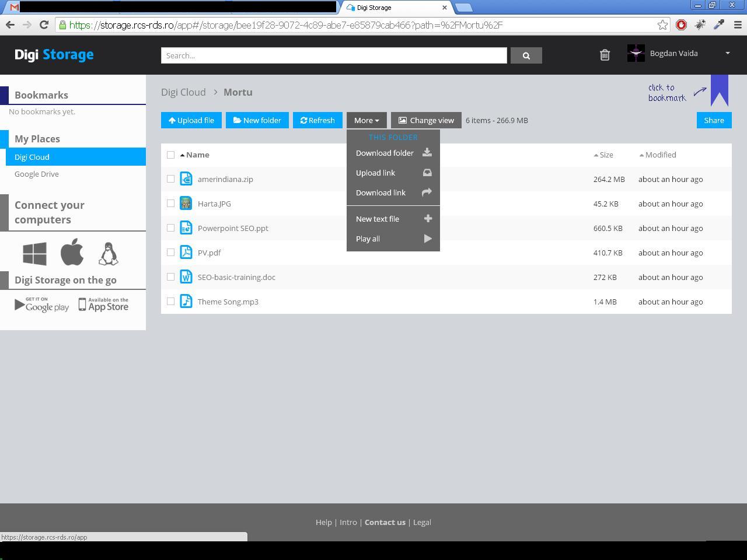This screenshot has height=560, width=747.
Task: Click the SEO-basic-training.doc Word icon
Action: point(186,277)
